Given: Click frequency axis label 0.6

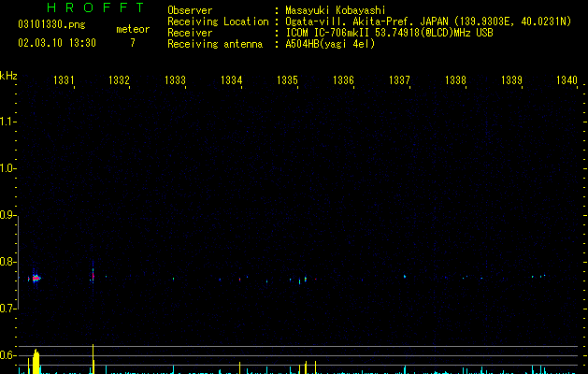Looking at the screenshot, I should click(x=7, y=355).
